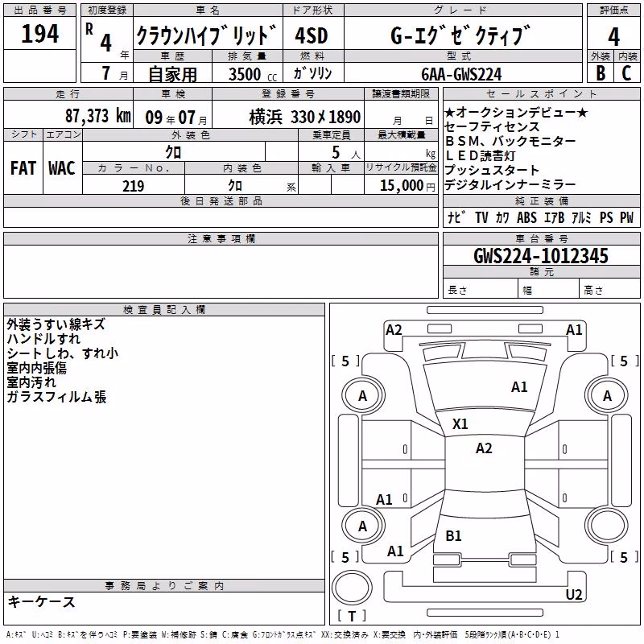Click the fuel type ガソリン
Screen dimensions: 644x644
pyautogui.click(x=312, y=73)
